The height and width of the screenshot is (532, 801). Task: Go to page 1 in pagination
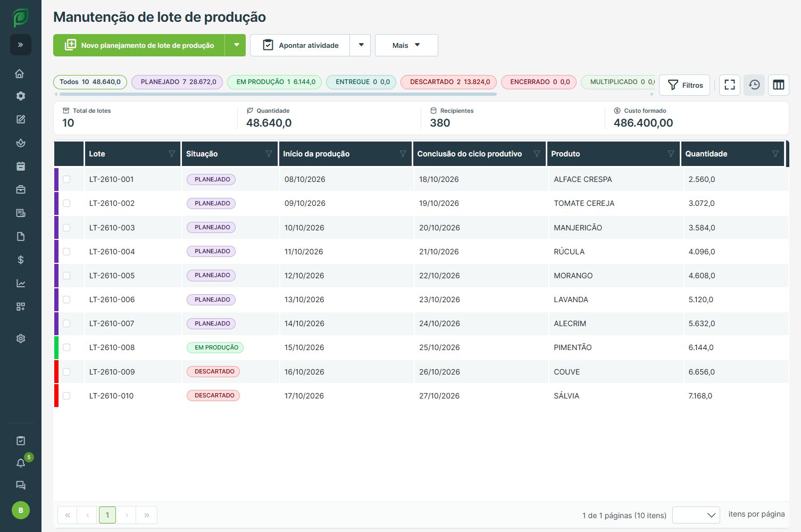(107, 515)
